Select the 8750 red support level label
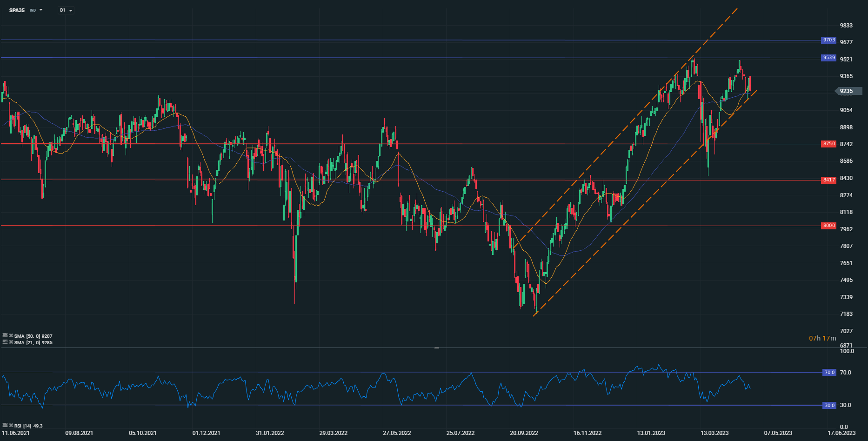The image size is (868, 441). (829, 144)
